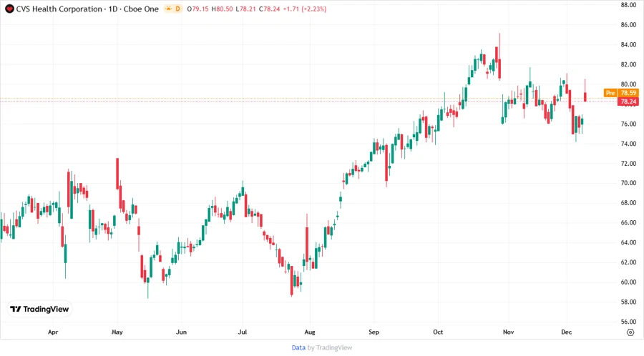Screen dimensions: 644x356
Task: Click the Sep label on time axis
Action: [374, 332]
